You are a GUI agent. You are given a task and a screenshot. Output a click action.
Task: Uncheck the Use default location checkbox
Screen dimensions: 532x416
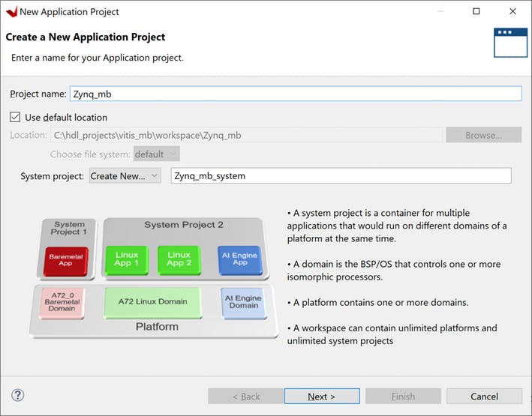15,117
